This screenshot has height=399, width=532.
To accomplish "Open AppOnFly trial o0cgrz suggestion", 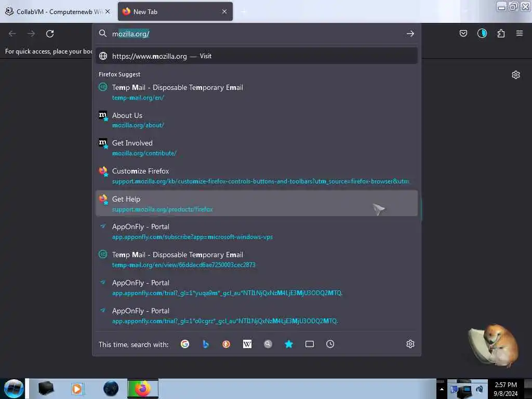I will pyautogui.click(x=257, y=315).
